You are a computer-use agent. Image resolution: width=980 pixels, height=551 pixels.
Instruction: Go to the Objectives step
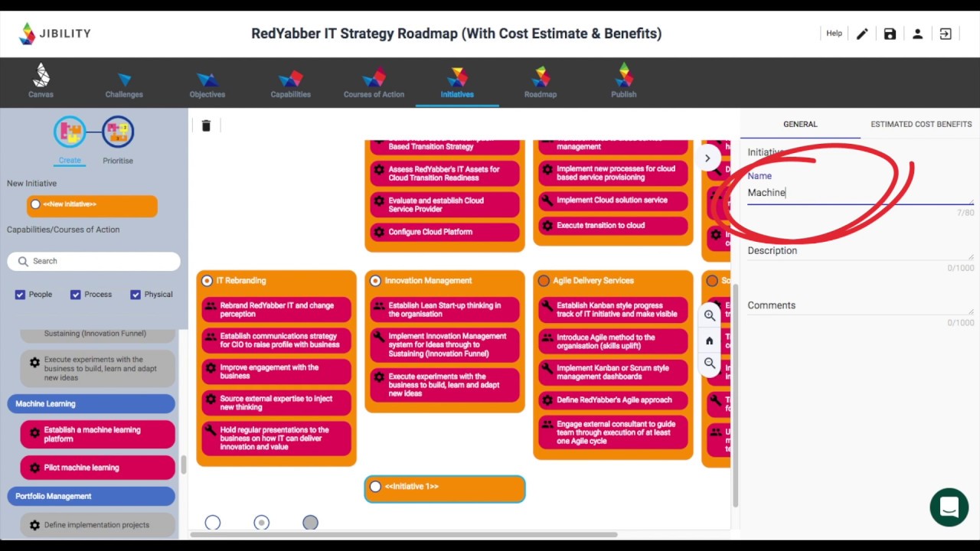click(207, 84)
